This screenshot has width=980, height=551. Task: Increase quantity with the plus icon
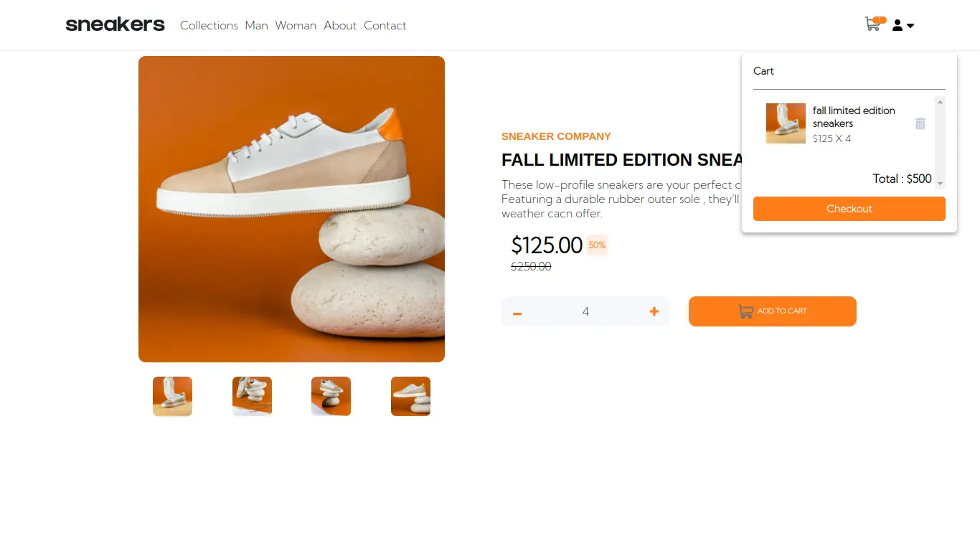pyautogui.click(x=654, y=311)
